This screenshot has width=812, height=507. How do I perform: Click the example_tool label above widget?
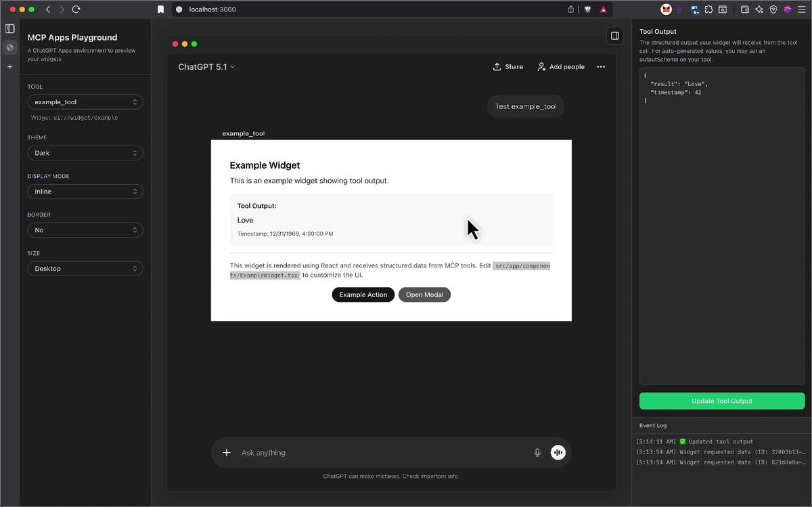pos(244,133)
